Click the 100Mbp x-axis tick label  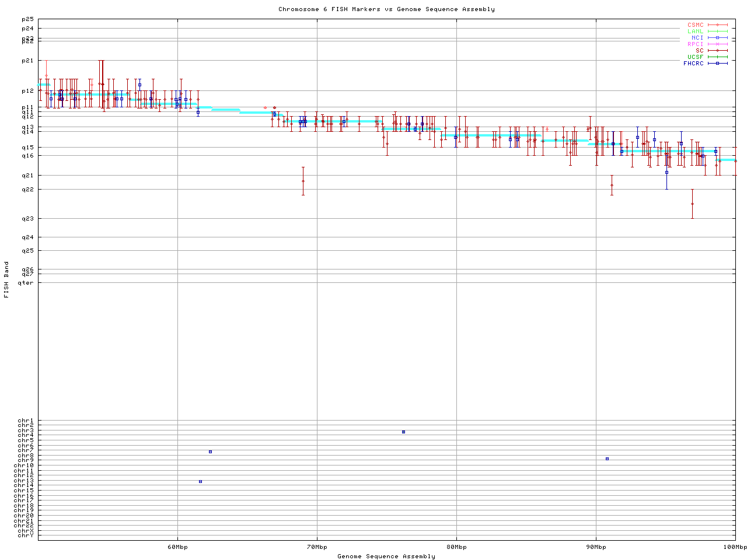[735, 547]
